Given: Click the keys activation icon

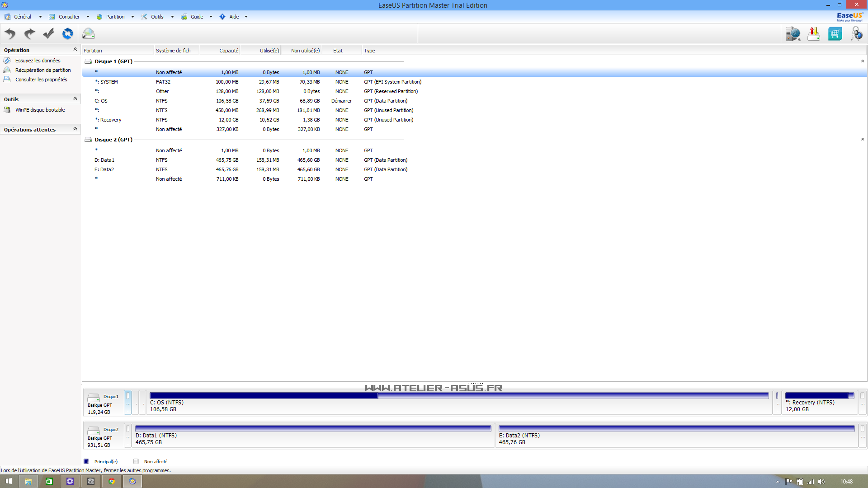Looking at the screenshot, I should [856, 34].
